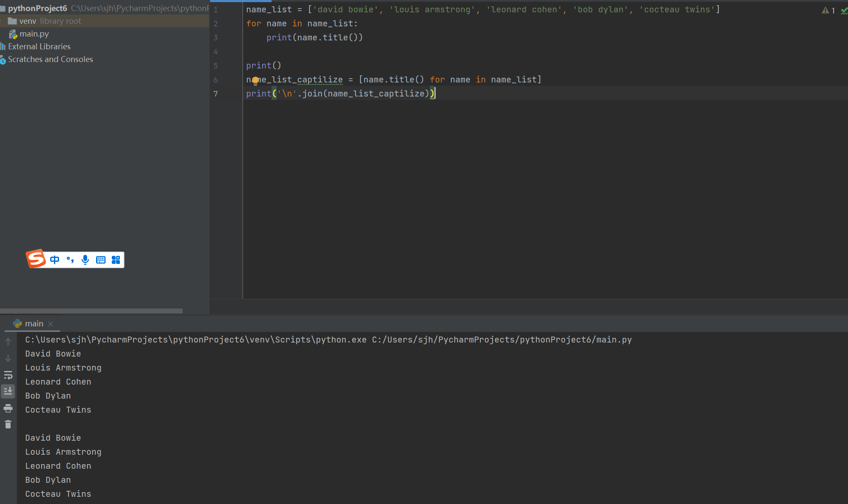The height and width of the screenshot is (504, 848).
Task: Close the main run tab
Action: click(51, 324)
